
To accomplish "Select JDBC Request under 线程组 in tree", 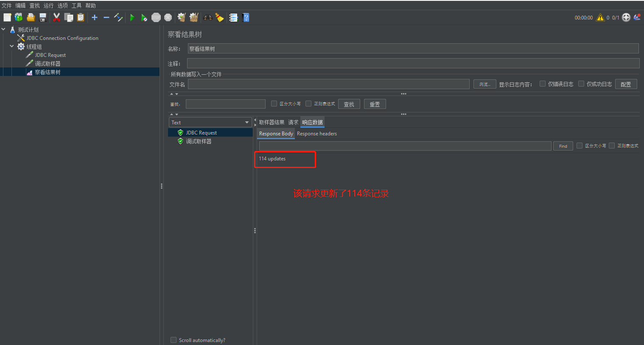I will [x=50, y=55].
